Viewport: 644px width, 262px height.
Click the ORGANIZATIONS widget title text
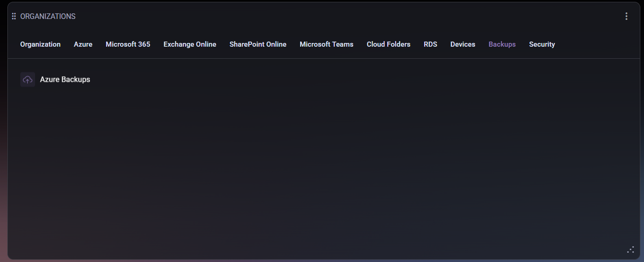pyautogui.click(x=48, y=16)
